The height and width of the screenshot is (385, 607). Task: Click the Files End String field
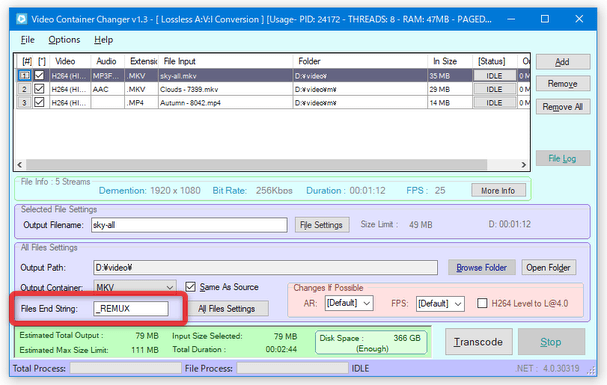pos(131,308)
